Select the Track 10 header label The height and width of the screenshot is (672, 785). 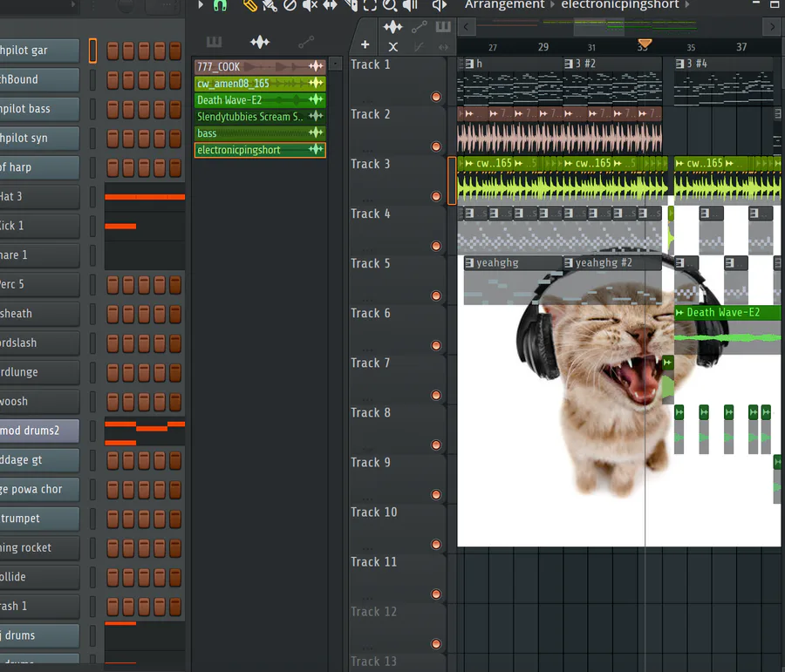pyautogui.click(x=373, y=512)
